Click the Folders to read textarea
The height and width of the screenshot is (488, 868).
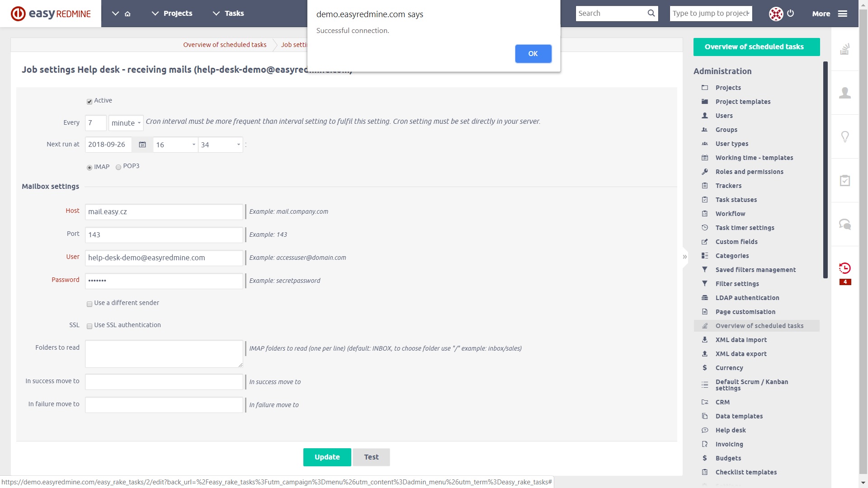click(164, 354)
